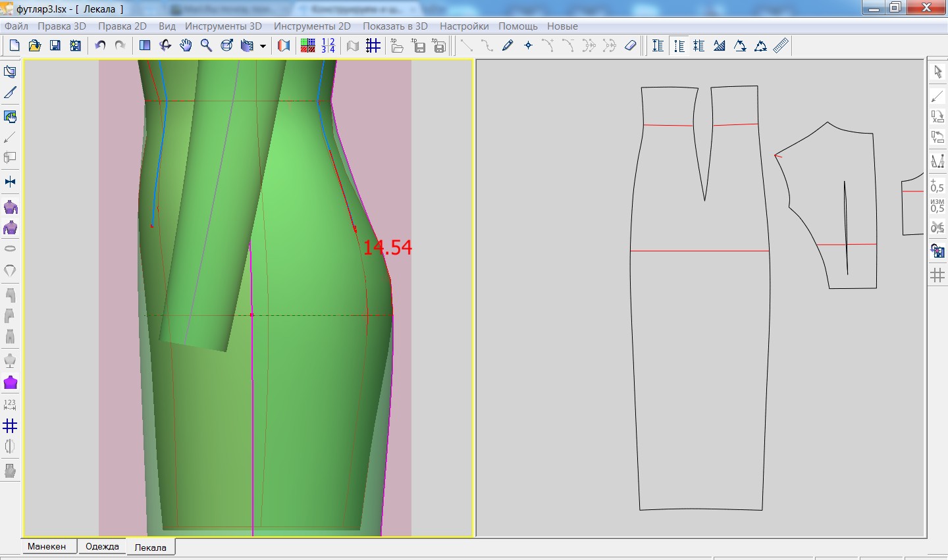Viewport: 948px width, 560px height.
Task: Click the scissors cut tool
Action: (x=937, y=228)
